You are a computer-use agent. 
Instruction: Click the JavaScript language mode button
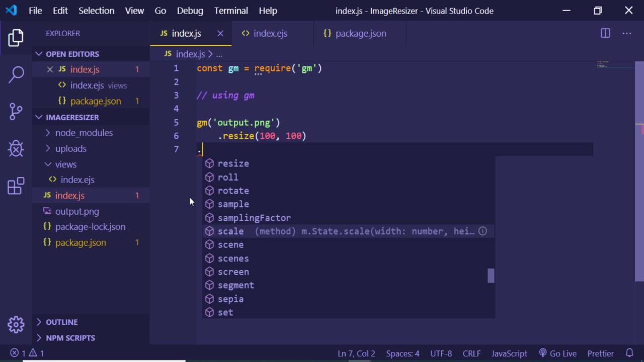click(x=509, y=353)
